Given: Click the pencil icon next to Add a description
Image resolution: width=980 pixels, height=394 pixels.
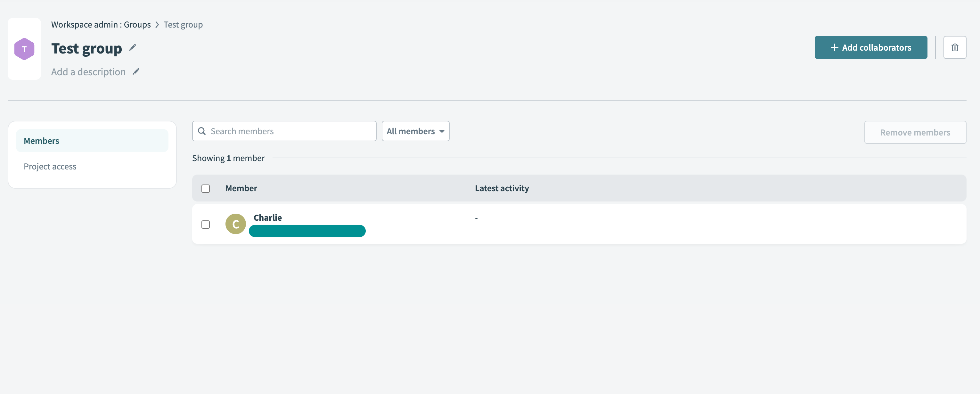Looking at the screenshot, I should [136, 71].
